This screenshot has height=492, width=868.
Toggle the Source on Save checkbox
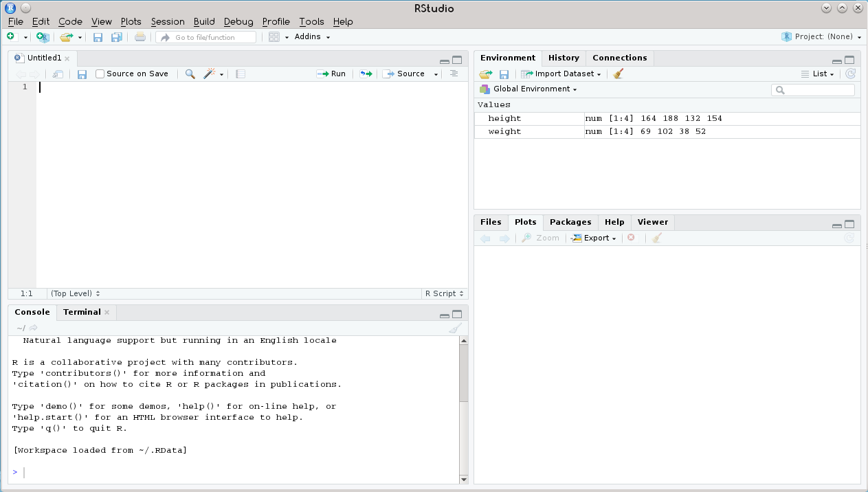point(100,74)
